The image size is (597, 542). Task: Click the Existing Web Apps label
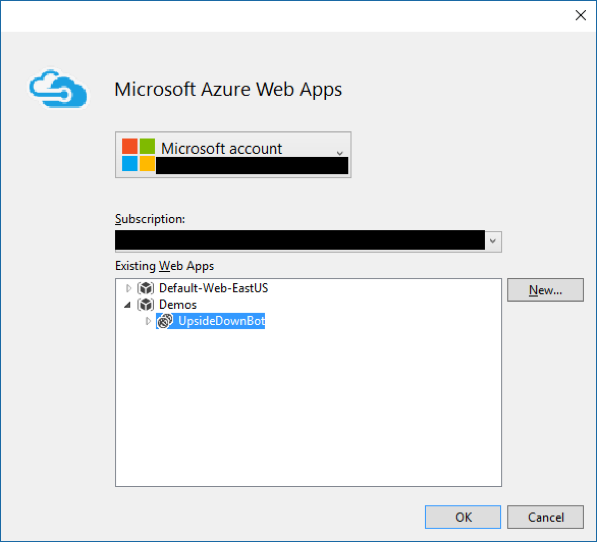click(x=164, y=266)
